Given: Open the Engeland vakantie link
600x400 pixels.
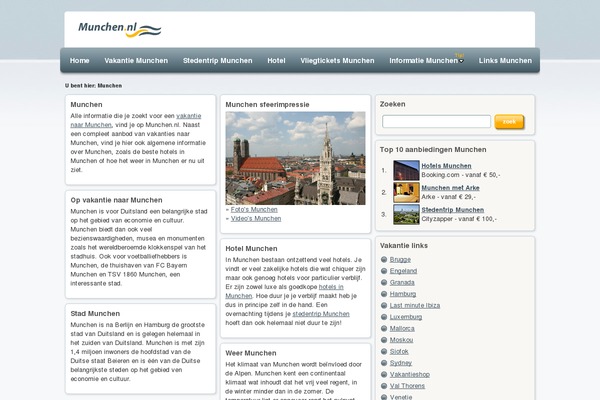Looking at the screenshot, I should [403, 271].
